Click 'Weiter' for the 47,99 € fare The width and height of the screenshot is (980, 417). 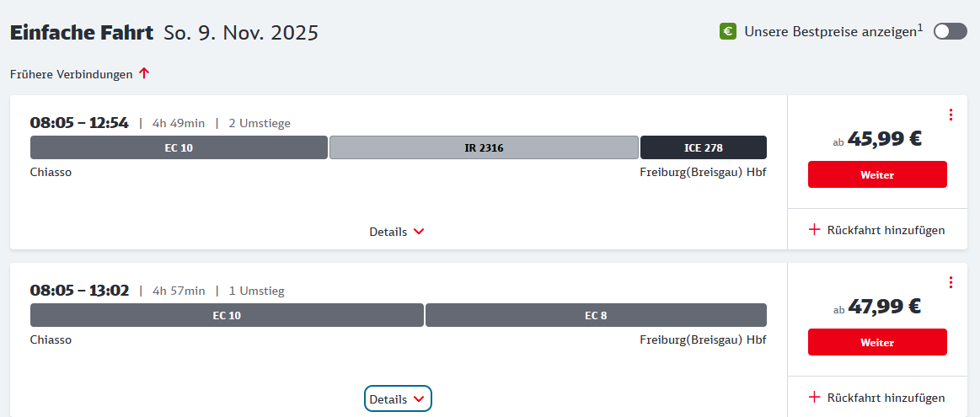click(876, 342)
